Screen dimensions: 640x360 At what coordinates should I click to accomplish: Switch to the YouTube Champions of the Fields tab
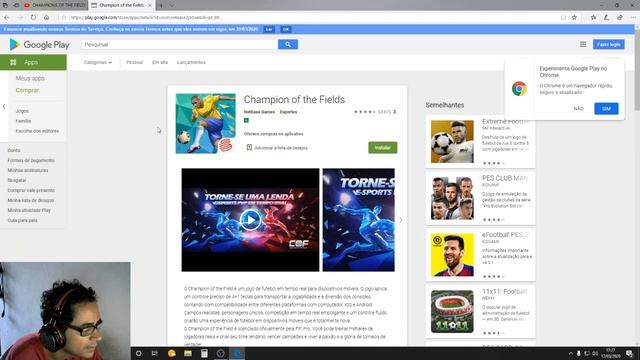click(55, 5)
